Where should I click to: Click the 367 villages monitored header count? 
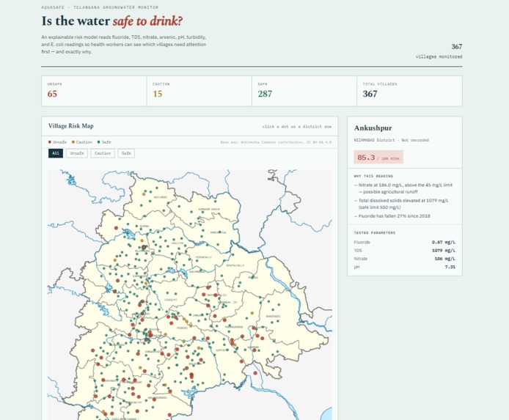[439, 51]
